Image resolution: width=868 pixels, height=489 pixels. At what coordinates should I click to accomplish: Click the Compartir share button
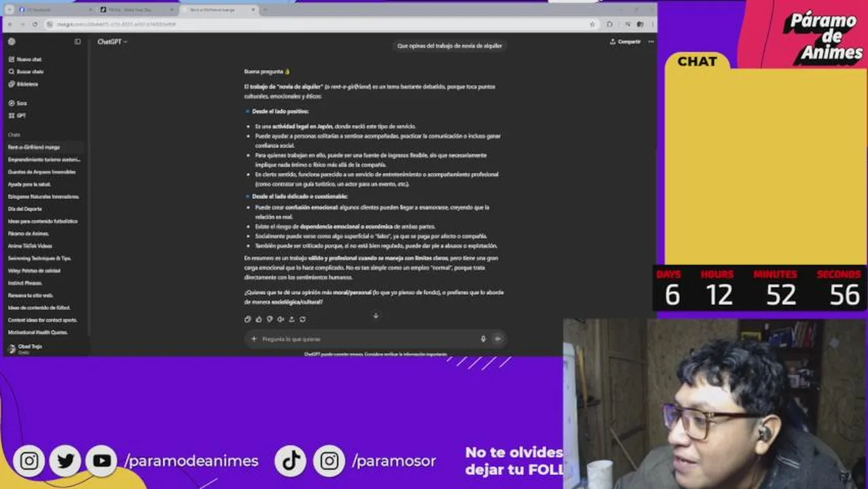pyautogui.click(x=625, y=41)
